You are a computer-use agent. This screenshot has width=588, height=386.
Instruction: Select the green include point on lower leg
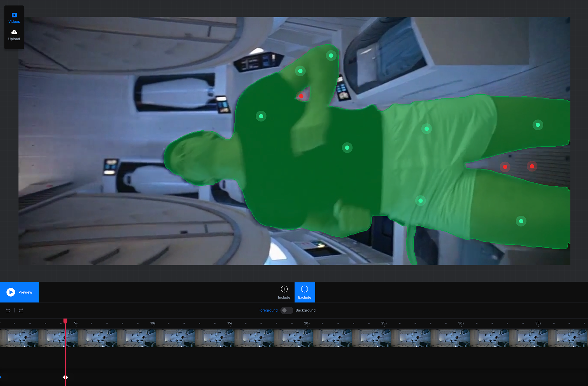click(x=521, y=221)
